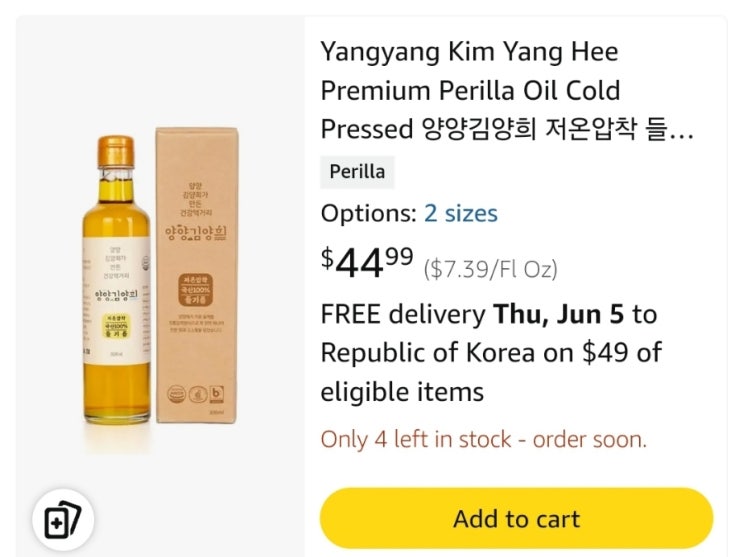Click the $7.39/Fl Oz unit price
The image size is (743, 557).
click(490, 268)
